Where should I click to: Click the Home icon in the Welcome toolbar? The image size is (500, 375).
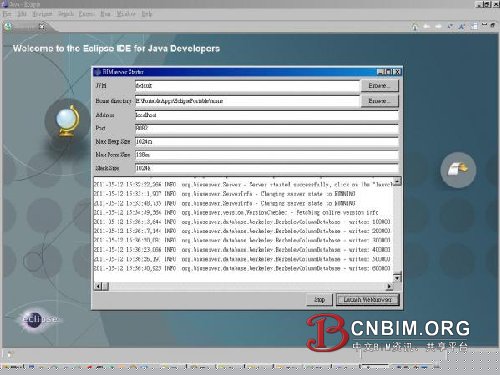tap(415, 27)
